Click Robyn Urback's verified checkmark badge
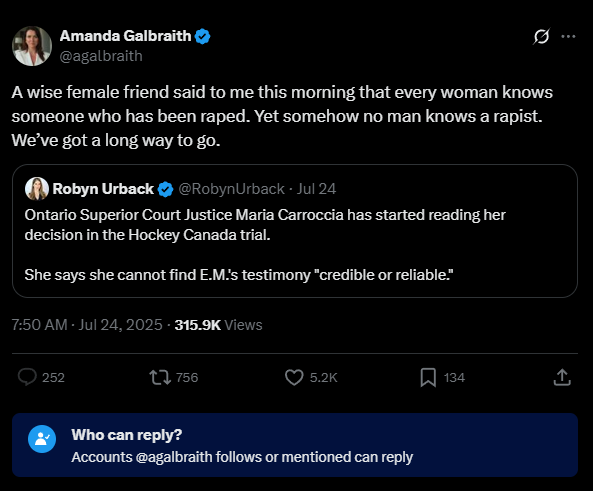593x491 pixels. [165, 189]
